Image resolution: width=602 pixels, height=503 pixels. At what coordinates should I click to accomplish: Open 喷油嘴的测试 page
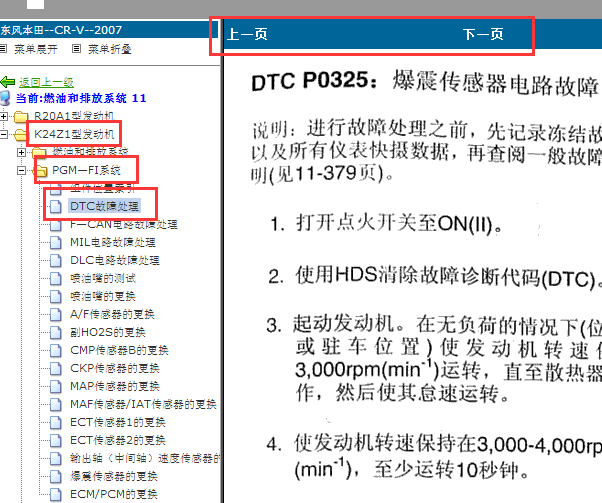click(103, 278)
